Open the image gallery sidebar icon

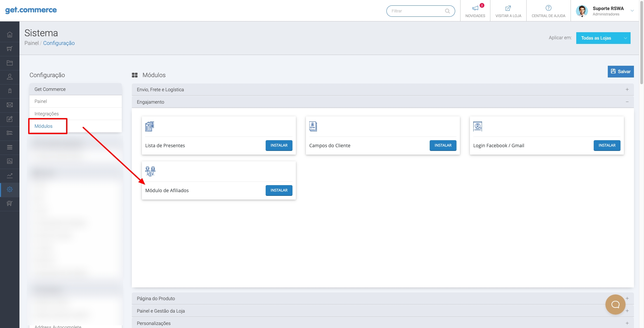tap(10, 161)
